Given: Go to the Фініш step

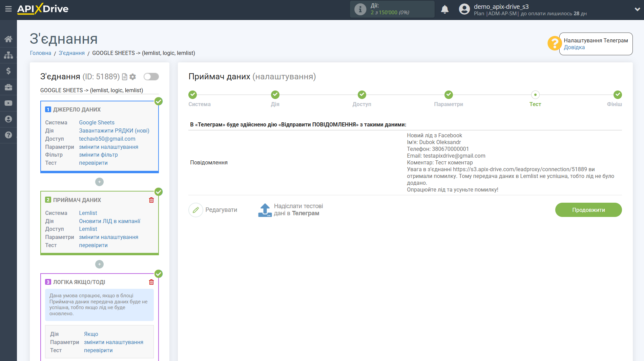Looking at the screenshot, I should point(618,95).
